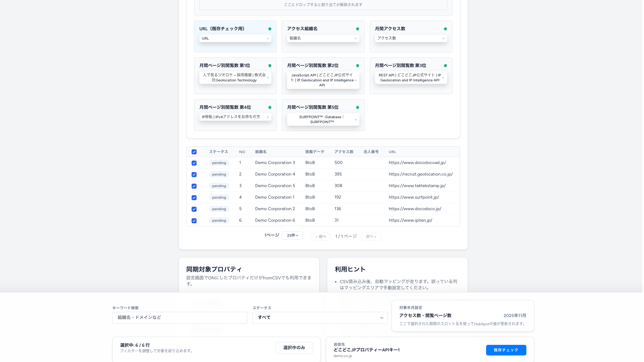Click URL https://recruit.geolocation.co.jp/

(421, 174)
